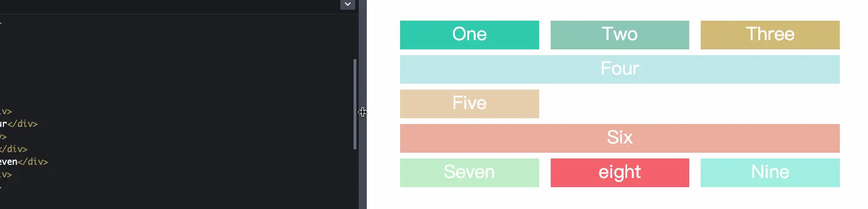Viewport: 868px width, 209px height.
Task: Click the 'One' label text
Action: click(x=470, y=34)
